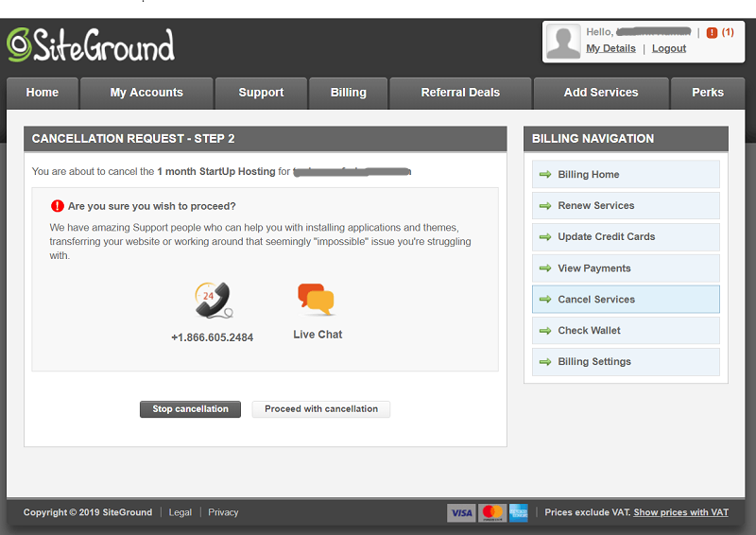
Task: Open the Home navigation tab
Action: pyautogui.click(x=43, y=93)
